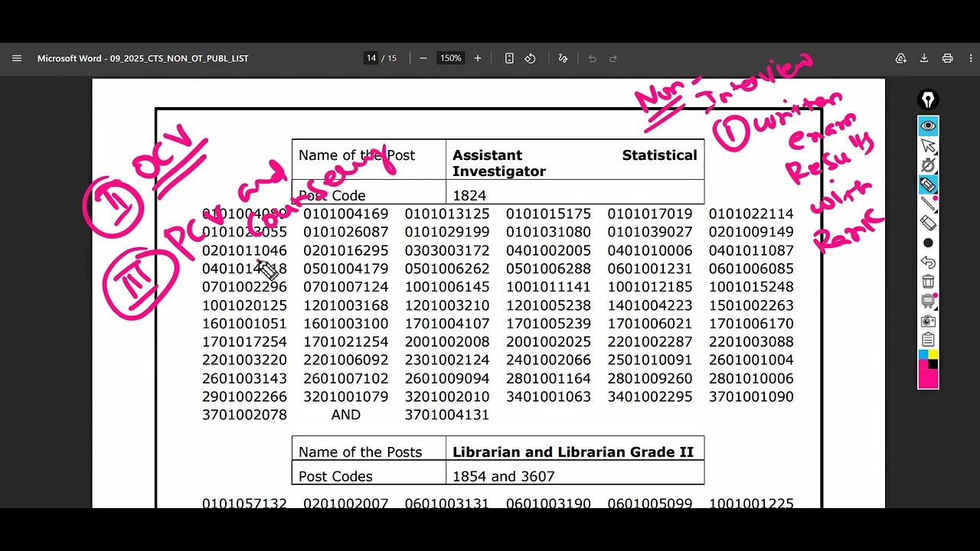Zoom out of the PDF document
This screenshot has height=551, width=980.
pyautogui.click(x=423, y=58)
